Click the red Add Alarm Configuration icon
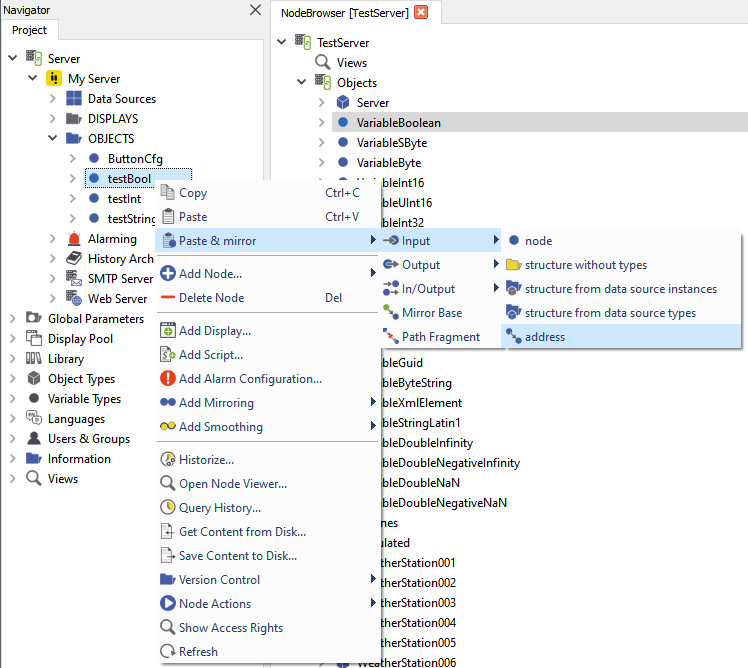 pyautogui.click(x=167, y=378)
